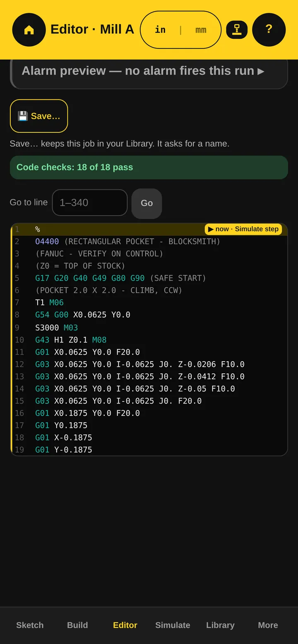298x644 pixels.
Task: Click the Save… button
Action: coord(39,116)
